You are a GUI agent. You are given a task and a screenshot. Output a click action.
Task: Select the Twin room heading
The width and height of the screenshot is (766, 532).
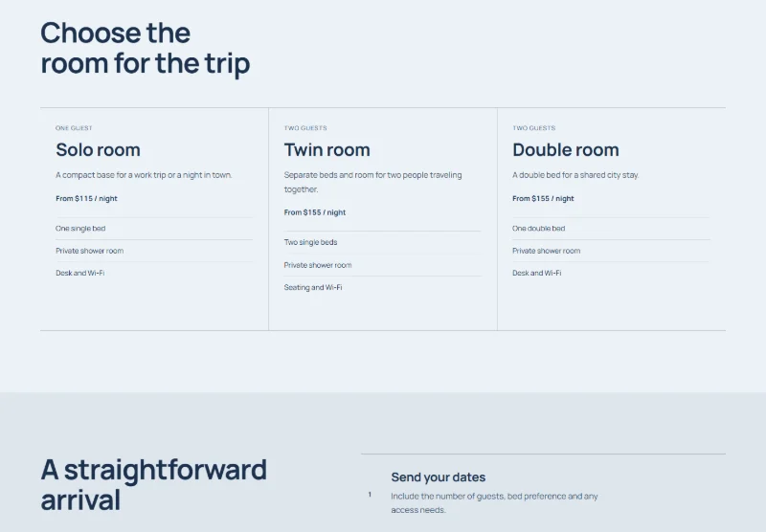click(327, 150)
